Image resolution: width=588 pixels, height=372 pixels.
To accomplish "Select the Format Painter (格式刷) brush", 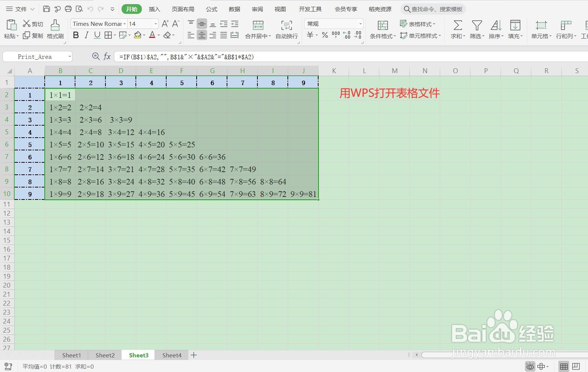I will click(x=55, y=25).
